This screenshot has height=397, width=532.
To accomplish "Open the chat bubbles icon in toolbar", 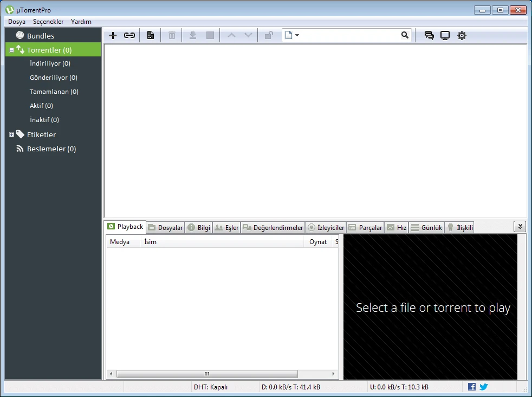I will click(429, 36).
